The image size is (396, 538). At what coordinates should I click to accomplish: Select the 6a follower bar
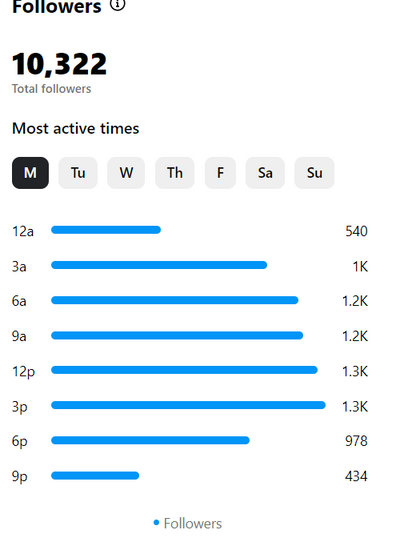175,300
